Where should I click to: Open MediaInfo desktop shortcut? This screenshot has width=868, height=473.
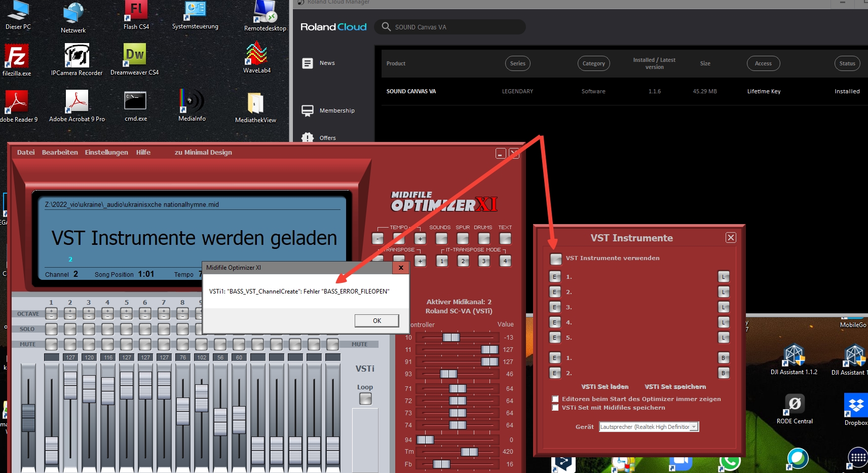pyautogui.click(x=192, y=105)
